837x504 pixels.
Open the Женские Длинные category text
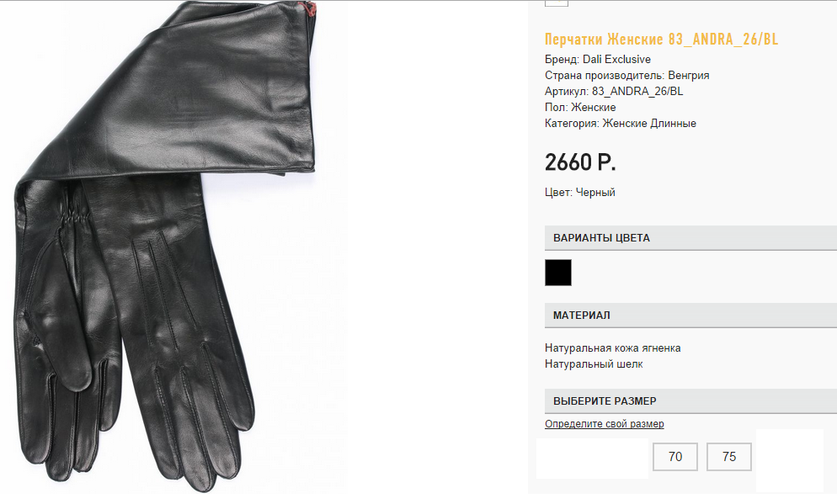pos(649,123)
